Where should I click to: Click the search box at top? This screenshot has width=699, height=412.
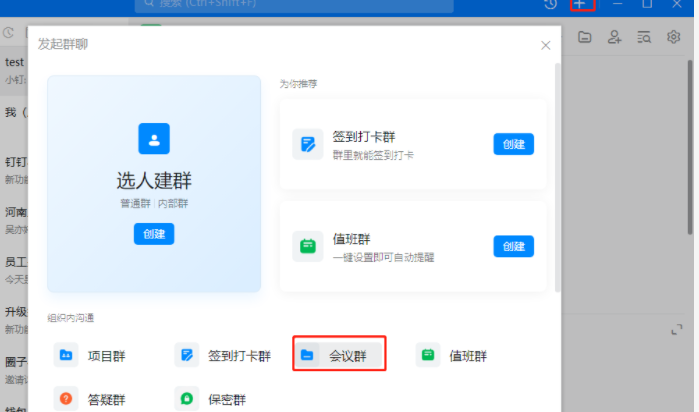(x=294, y=5)
